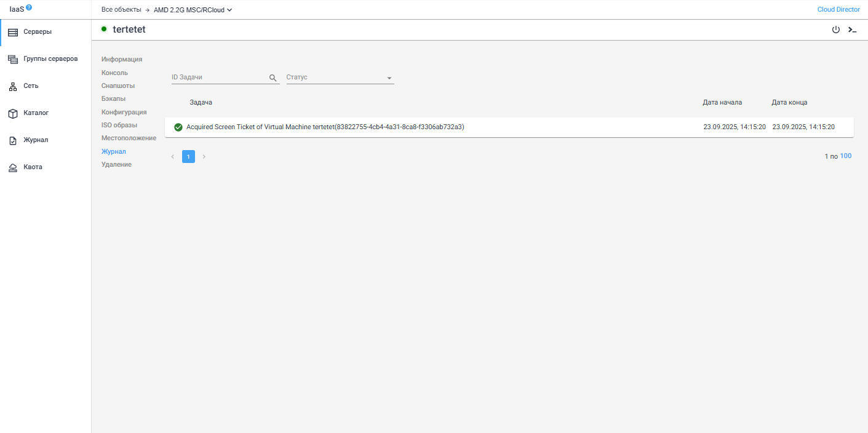The height and width of the screenshot is (433, 868).
Task: Switch to the Снапшоты tab
Action: pos(118,85)
